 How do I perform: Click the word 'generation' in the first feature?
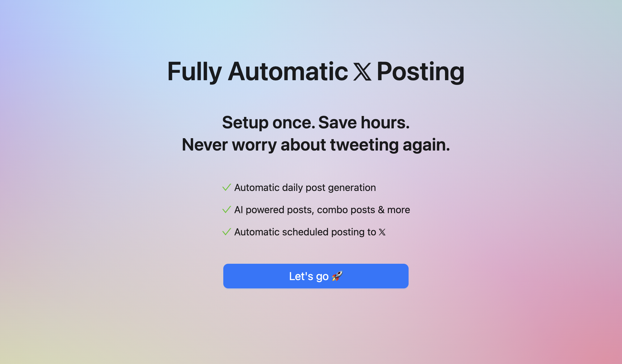coord(352,188)
